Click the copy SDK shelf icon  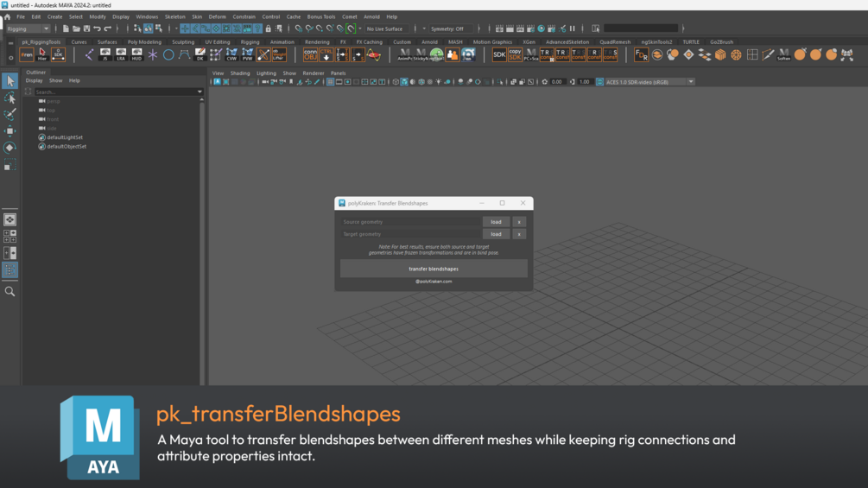pyautogui.click(x=515, y=54)
